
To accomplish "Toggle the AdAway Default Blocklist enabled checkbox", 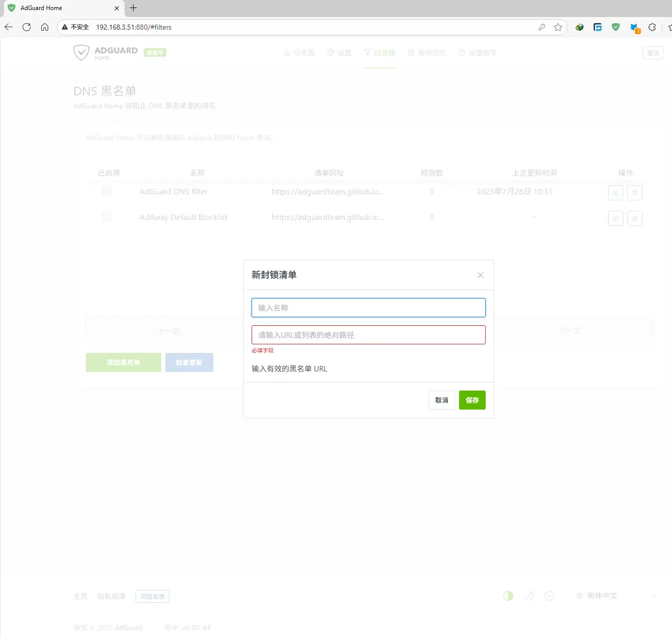I will [106, 217].
